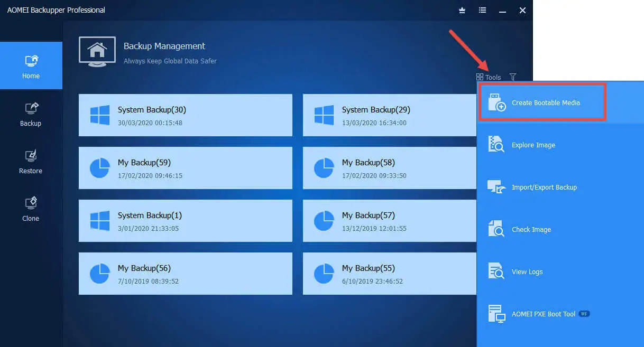Select the My Backup(58) entry
644x347 pixels.
[x=389, y=168]
